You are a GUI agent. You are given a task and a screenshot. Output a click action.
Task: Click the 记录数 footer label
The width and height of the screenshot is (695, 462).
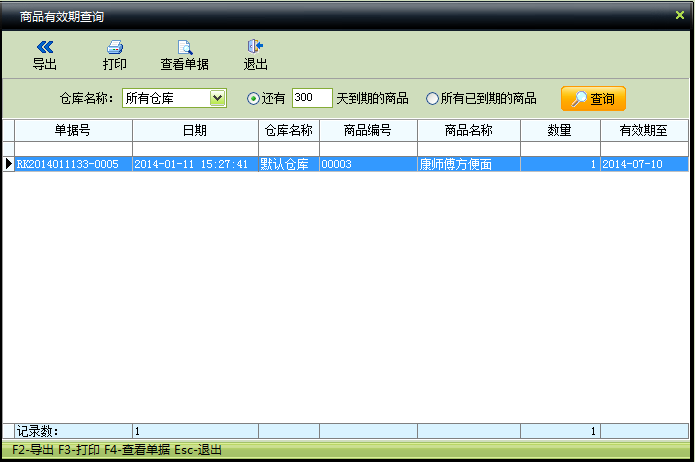(x=38, y=431)
